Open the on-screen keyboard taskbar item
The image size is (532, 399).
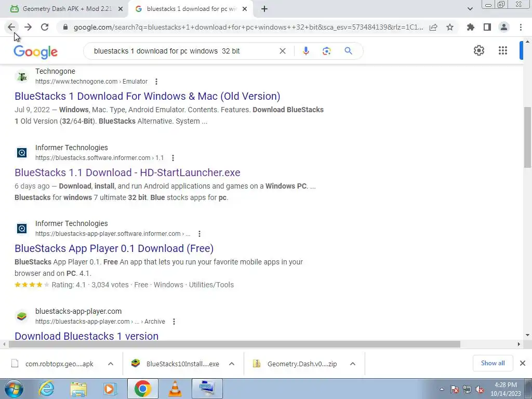[x=207, y=389]
